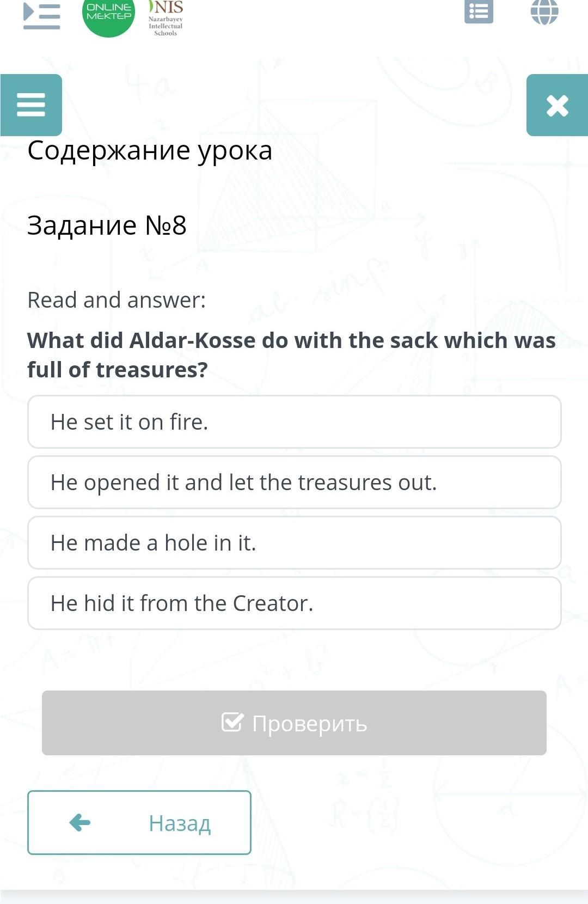This screenshot has height=904, width=588.
Task: Open the list view icon in header
Action: point(479,12)
